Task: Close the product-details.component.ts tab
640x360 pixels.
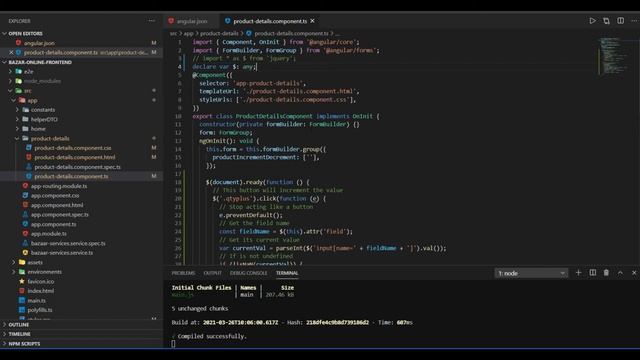Action: tap(312, 21)
